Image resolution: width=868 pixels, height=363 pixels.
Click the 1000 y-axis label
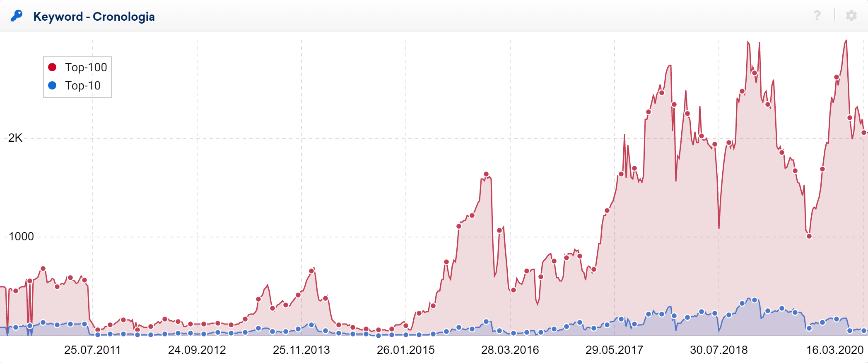21,237
